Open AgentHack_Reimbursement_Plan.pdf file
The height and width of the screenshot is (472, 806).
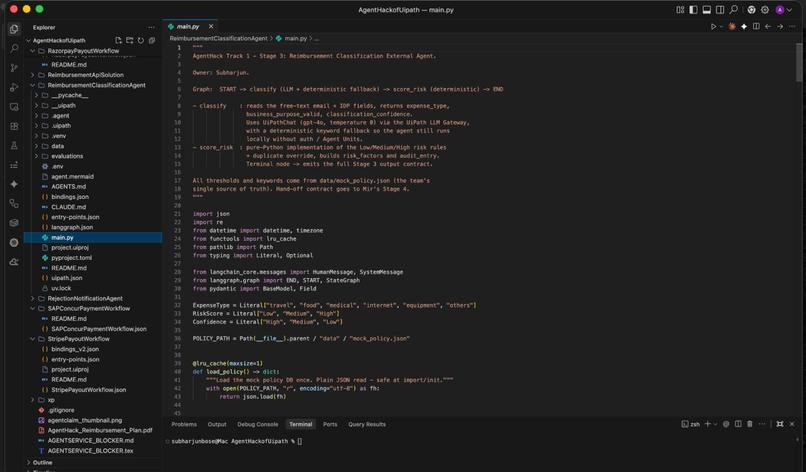100,430
